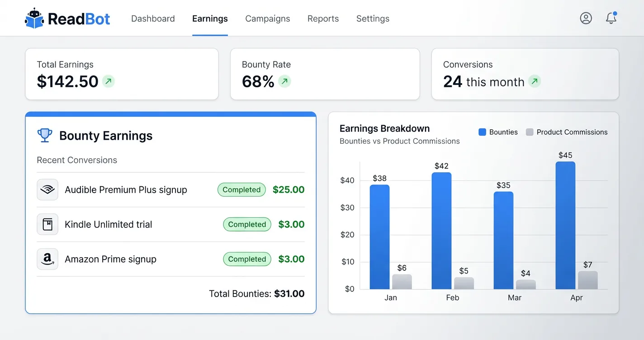
Task: Select the Audible service icon
Action: [x=47, y=189]
